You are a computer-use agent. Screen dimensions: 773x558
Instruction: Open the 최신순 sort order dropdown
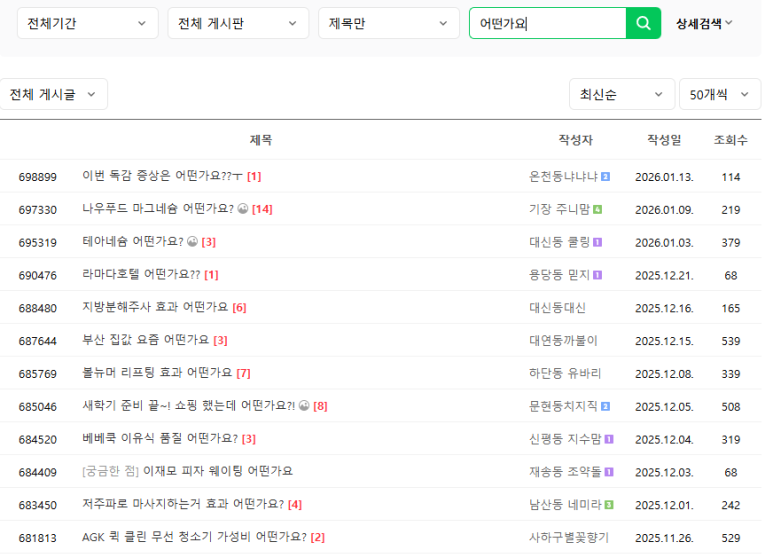[x=621, y=94]
